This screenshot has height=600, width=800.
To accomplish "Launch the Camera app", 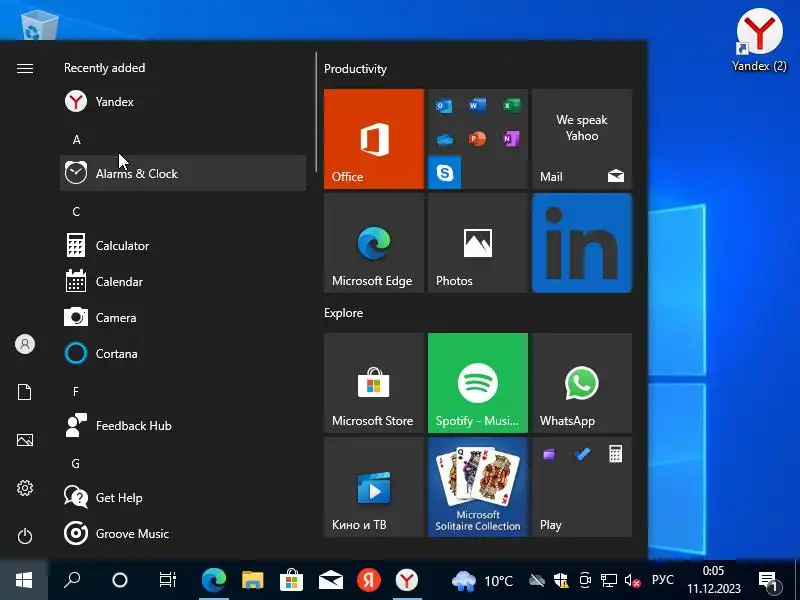I will click(x=183, y=317).
